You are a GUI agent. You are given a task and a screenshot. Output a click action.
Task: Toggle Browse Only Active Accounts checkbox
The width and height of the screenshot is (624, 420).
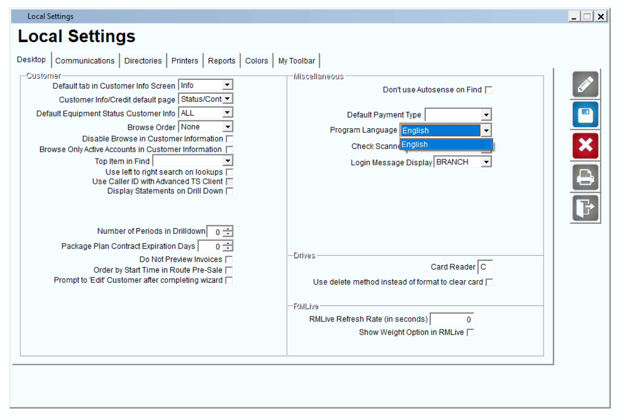(229, 149)
